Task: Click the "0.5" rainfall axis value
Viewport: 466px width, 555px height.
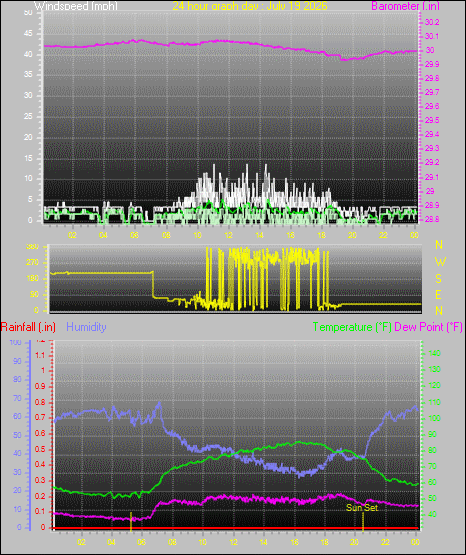Action: (x=40, y=449)
